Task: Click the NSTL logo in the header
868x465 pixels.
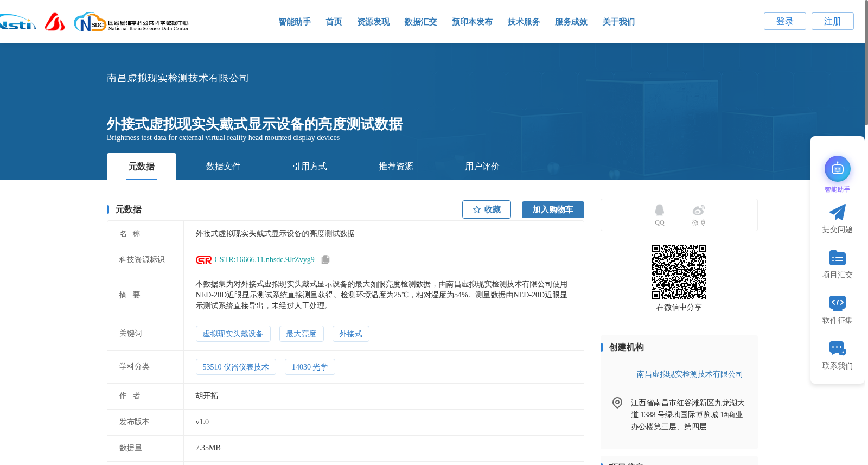Action: pyautogui.click(x=17, y=22)
